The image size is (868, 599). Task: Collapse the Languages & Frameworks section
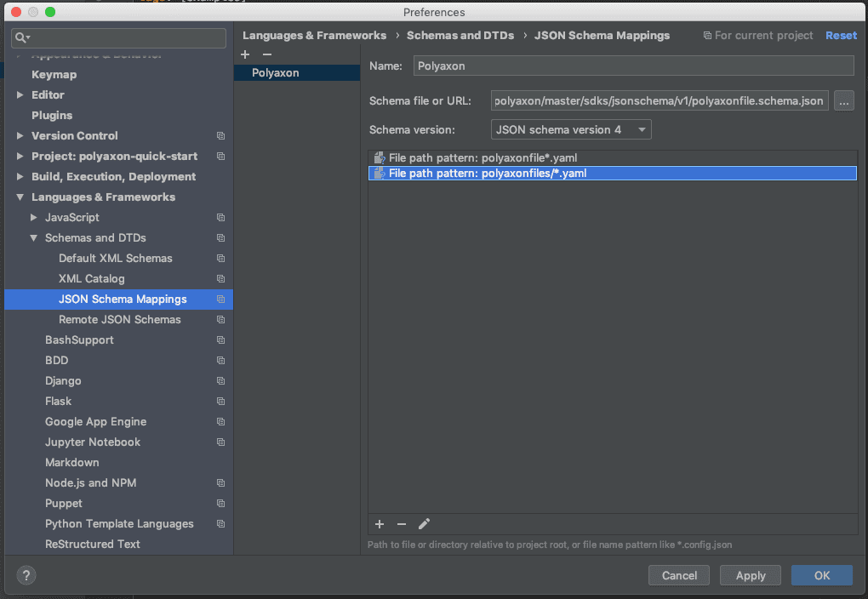[x=20, y=197]
